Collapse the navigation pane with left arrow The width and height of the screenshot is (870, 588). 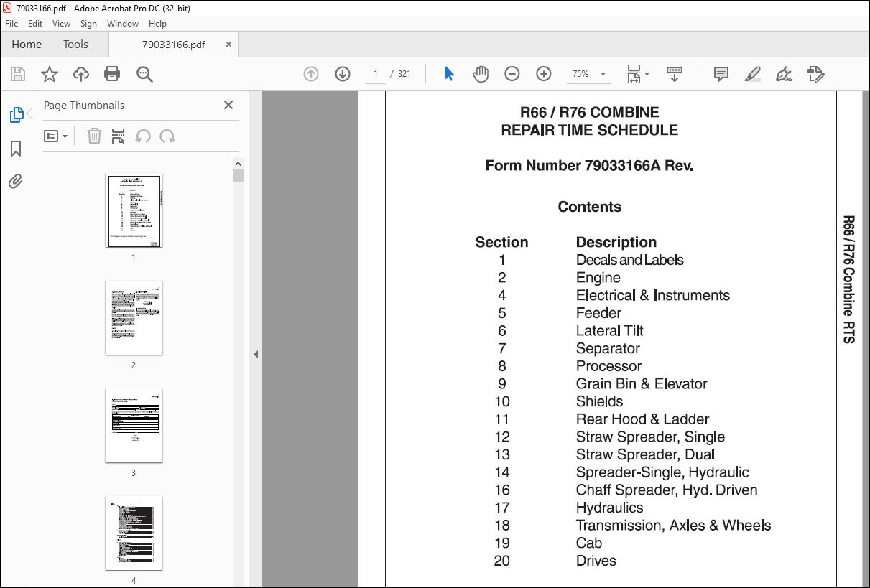tap(256, 354)
